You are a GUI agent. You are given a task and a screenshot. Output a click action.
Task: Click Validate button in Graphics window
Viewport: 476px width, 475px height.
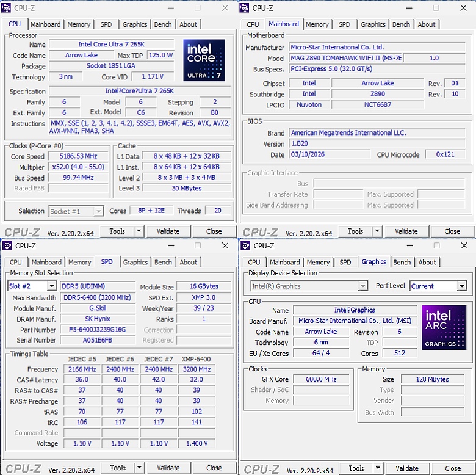tap(407, 468)
